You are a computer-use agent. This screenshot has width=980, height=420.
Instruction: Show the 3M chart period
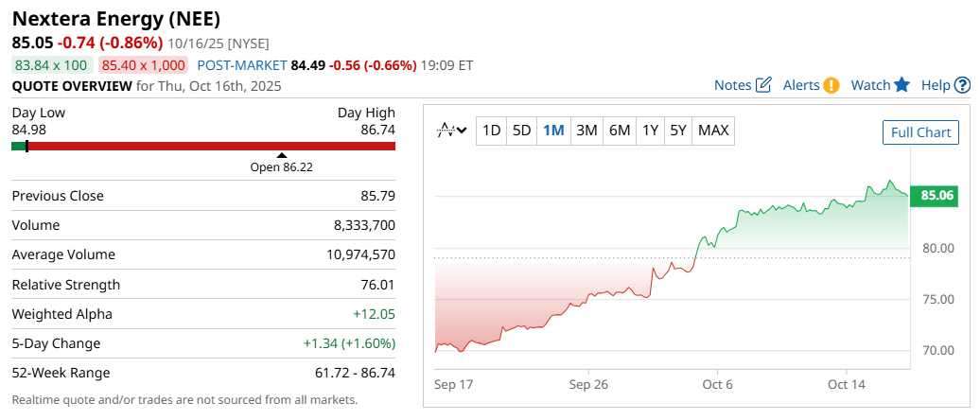click(586, 131)
